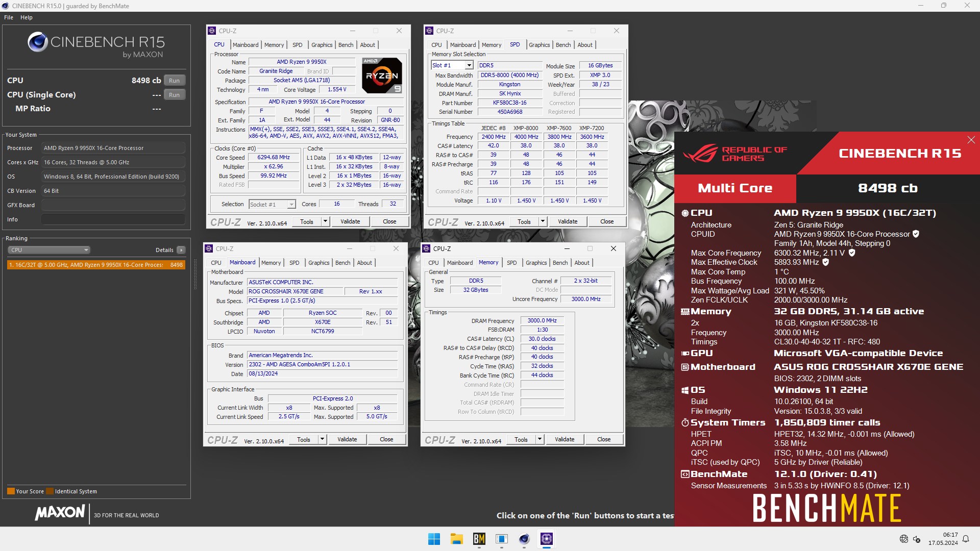Click the Ryzen 9 processor logo in CPU-Z
This screenshot has height=551, width=980.
(382, 75)
